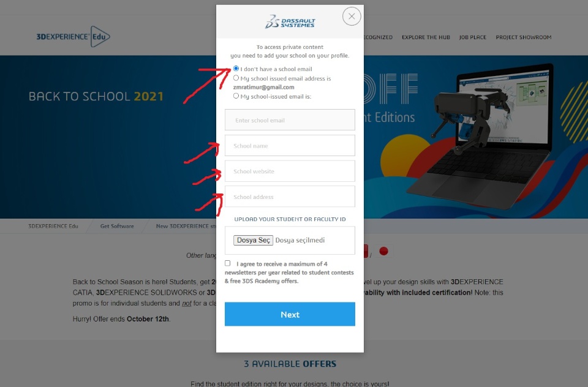
Task: Close the school profile dialog
Action: point(352,17)
